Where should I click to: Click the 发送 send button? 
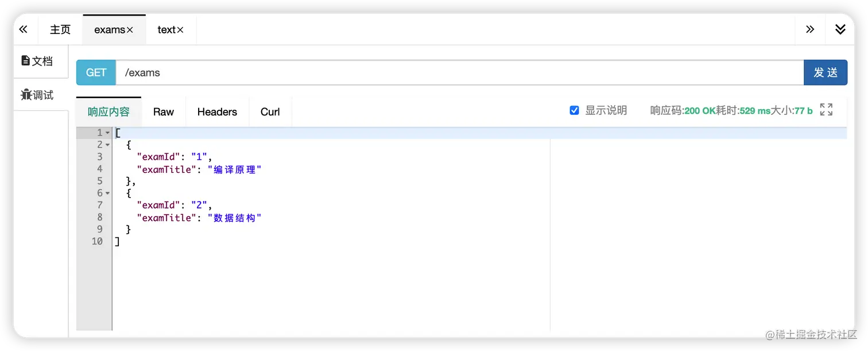pos(826,72)
